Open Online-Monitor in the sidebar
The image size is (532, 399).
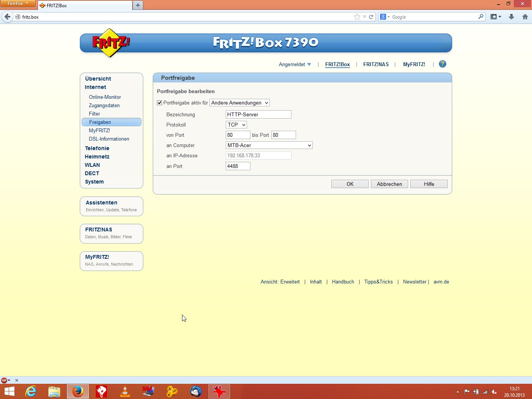coord(105,97)
